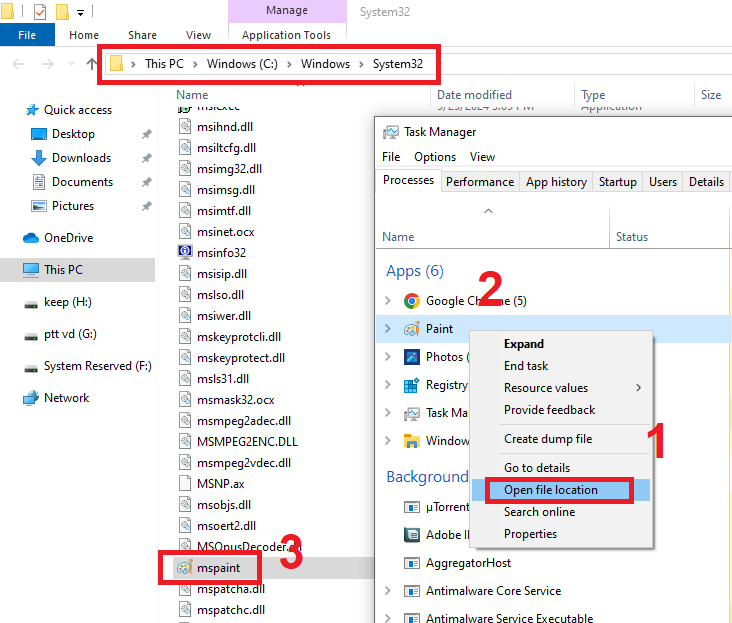Viewport: 732px width, 623px height.
Task: Sort files by Name column header
Action: tap(192, 95)
